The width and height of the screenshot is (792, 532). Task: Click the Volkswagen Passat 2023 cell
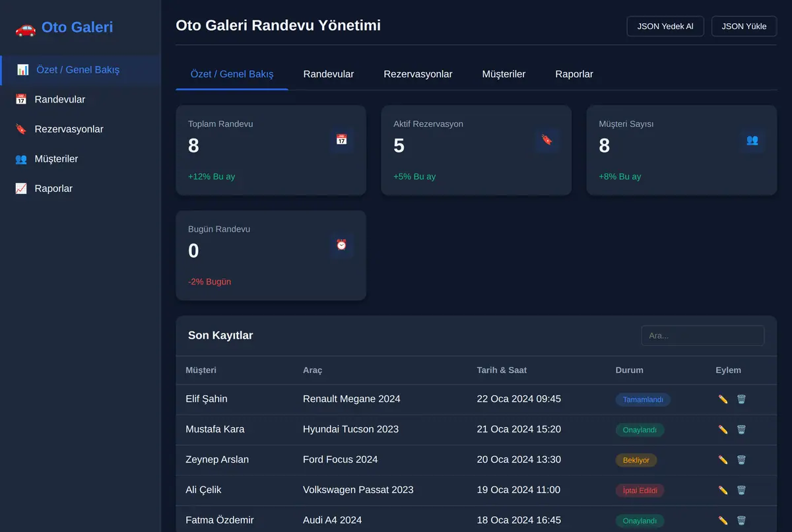pos(358,490)
